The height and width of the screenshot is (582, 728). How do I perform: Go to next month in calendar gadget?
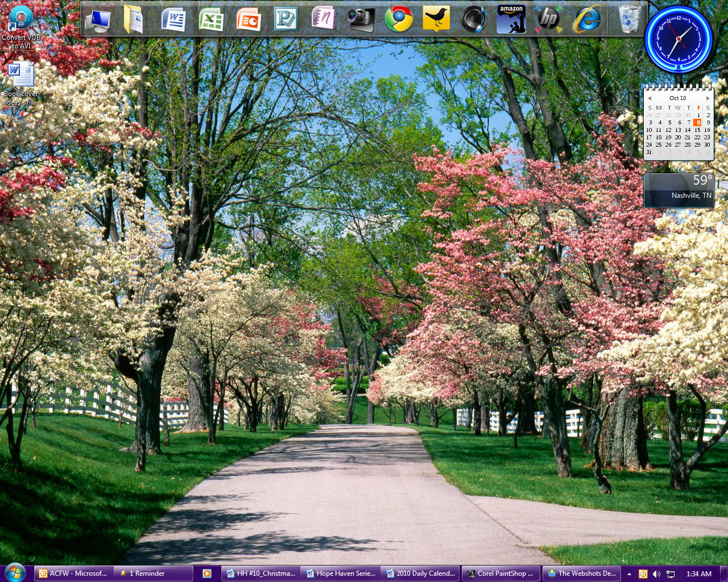[708, 98]
